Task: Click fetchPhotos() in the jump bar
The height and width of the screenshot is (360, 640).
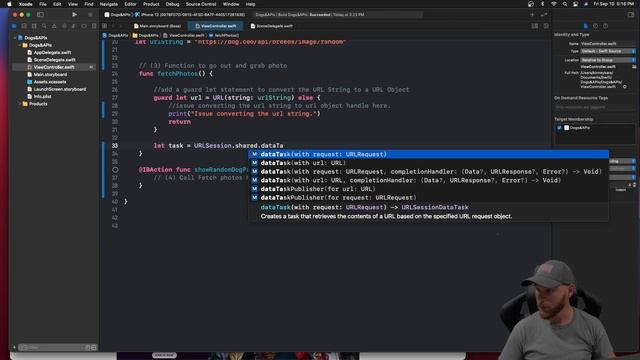Action: pyautogui.click(x=224, y=36)
